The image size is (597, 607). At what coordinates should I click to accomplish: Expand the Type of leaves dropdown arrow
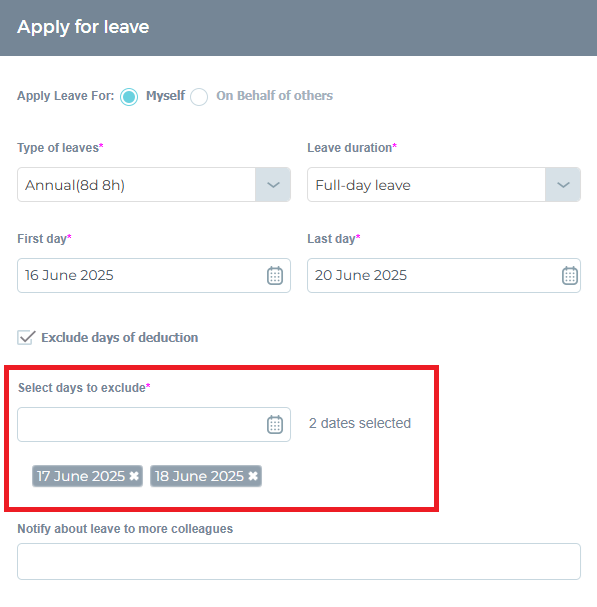coord(273,185)
